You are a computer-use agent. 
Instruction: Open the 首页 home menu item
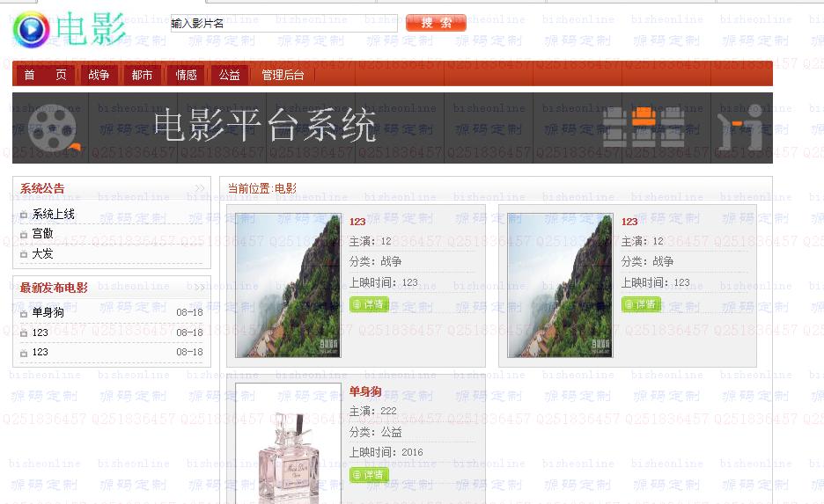pos(45,75)
